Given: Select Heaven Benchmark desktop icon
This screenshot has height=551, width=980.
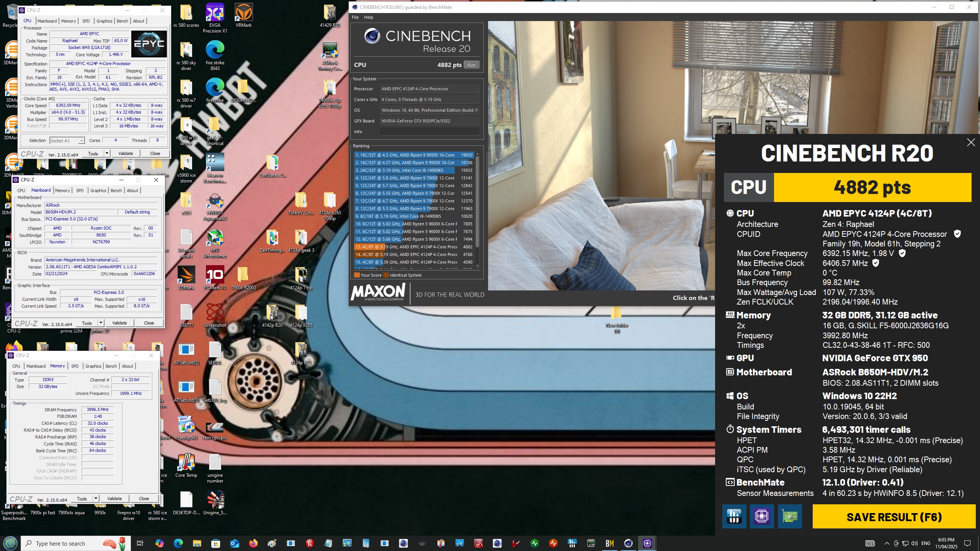Looking at the screenshot, I should click(215, 169).
